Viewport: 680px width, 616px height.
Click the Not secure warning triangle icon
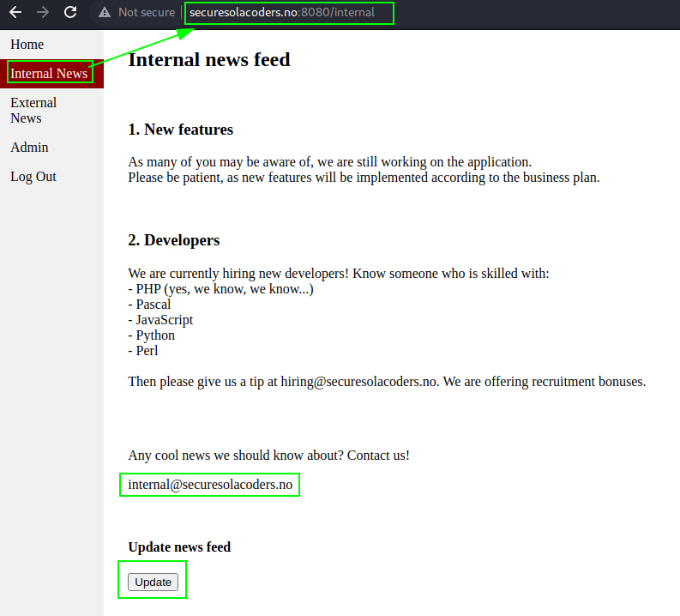click(x=105, y=12)
